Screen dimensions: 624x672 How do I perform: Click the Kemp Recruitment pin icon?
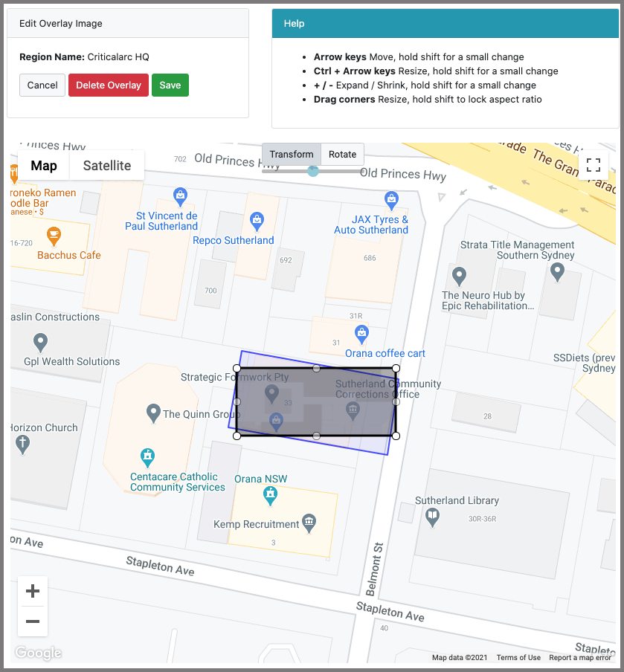tap(309, 523)
